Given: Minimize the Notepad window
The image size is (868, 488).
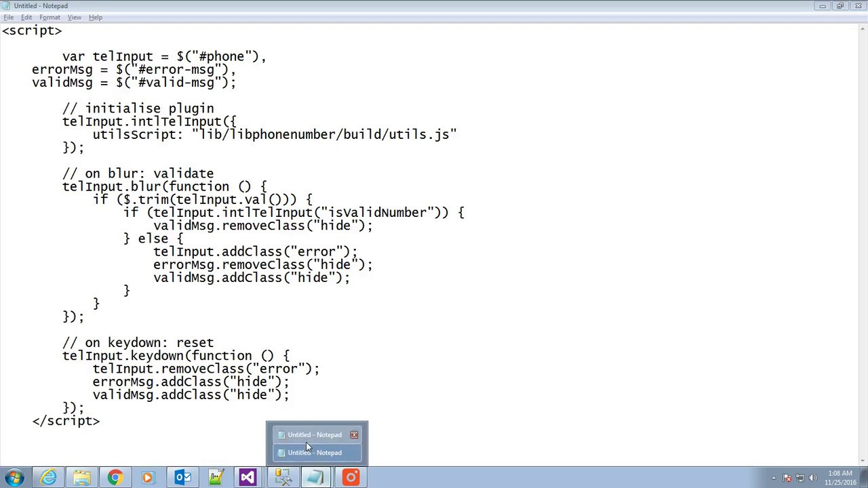Looking at the screenshot, I should (x=823, y=6).
